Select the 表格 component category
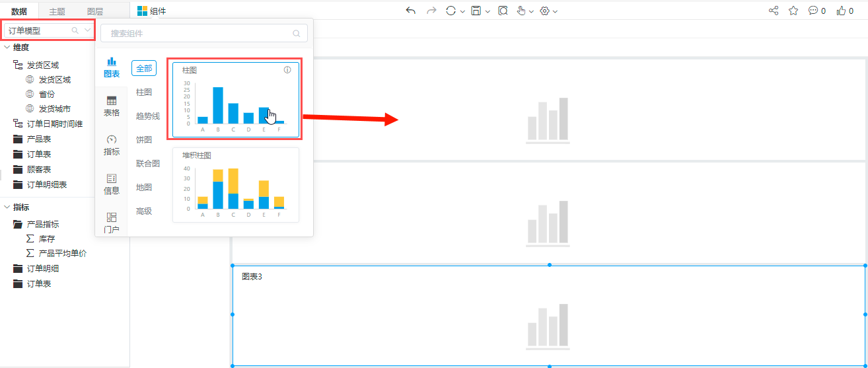This screenshot has height=368, width=868. 112,106
